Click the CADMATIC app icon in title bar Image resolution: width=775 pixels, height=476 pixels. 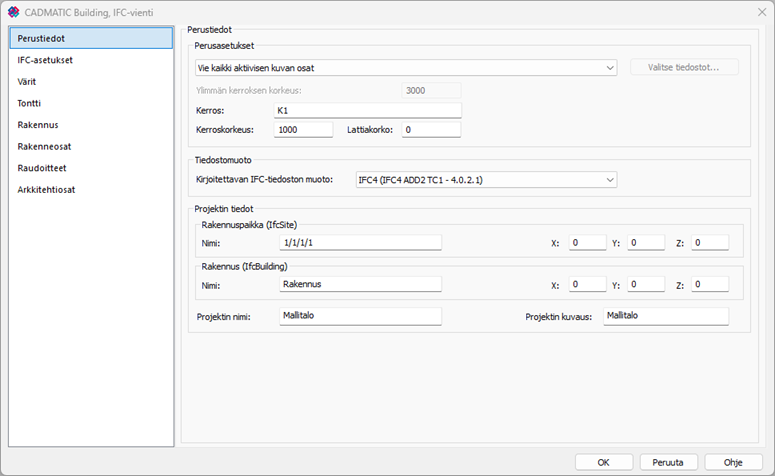[13, 11]
